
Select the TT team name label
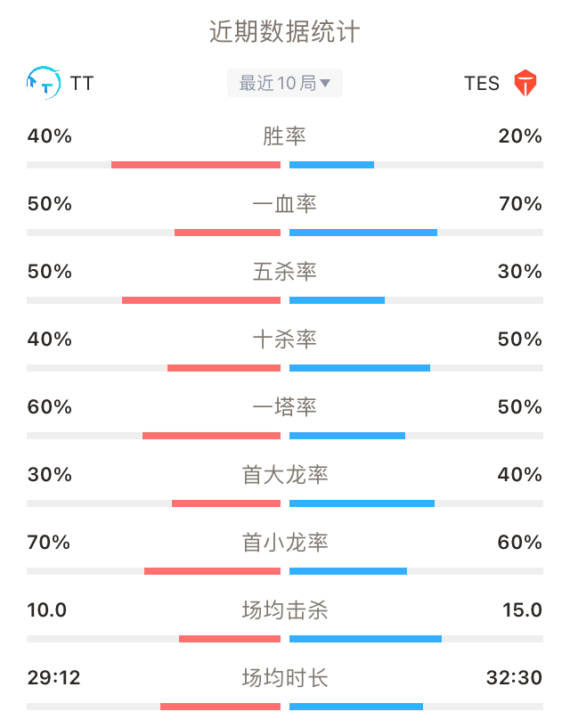tap(82, 84)
